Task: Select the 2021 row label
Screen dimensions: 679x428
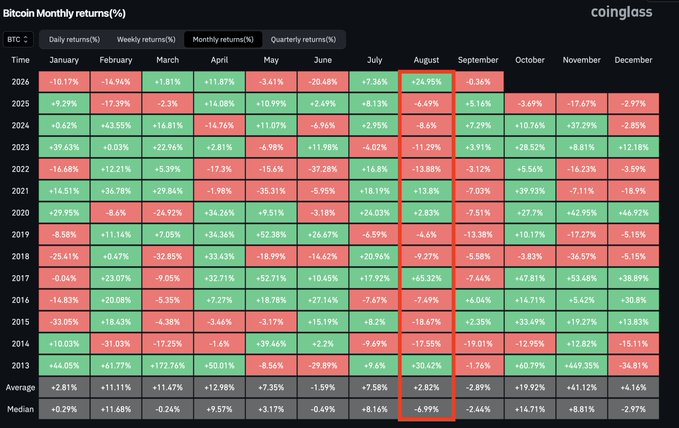Action: (x=20, y=191)
